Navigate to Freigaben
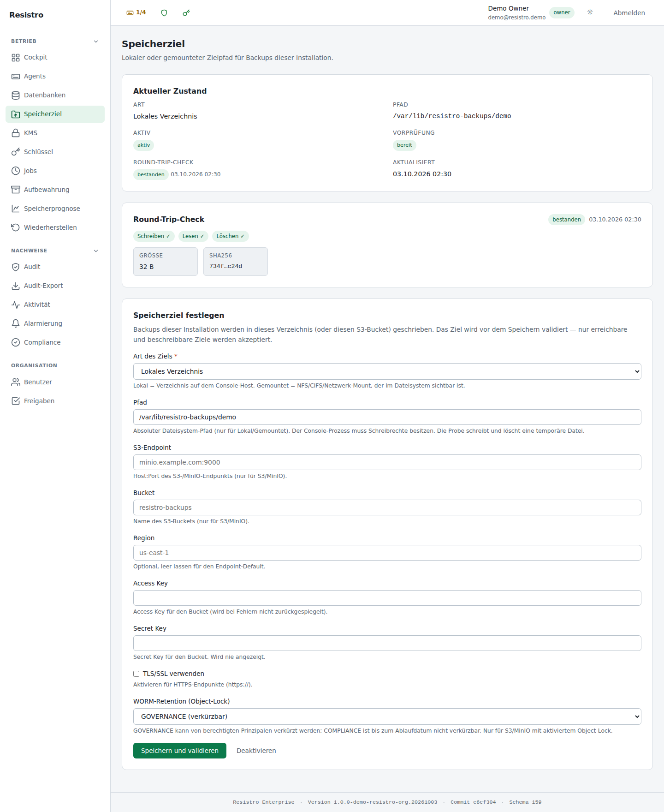 tap(55, 401)
